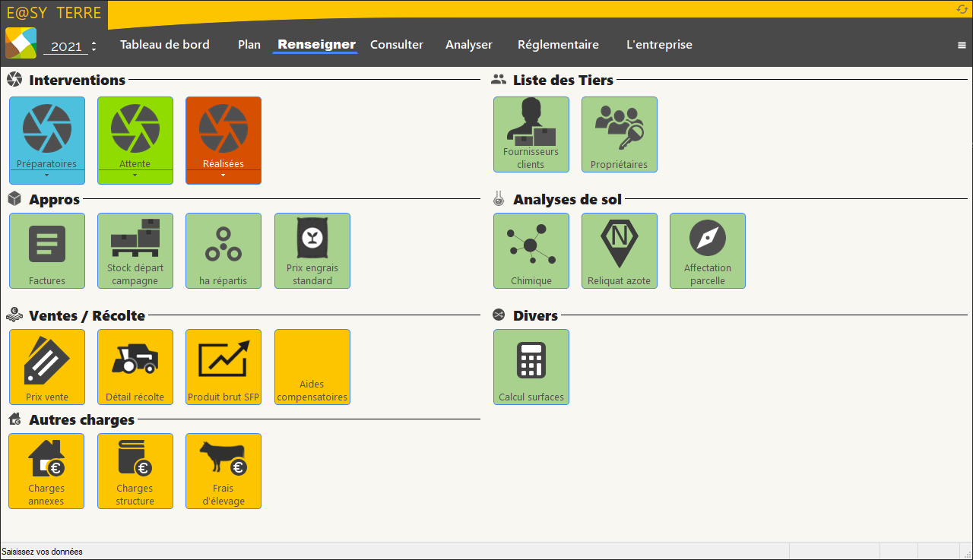Open the hamburger menu at top right
Screen dimensions: 973x560
962,46
